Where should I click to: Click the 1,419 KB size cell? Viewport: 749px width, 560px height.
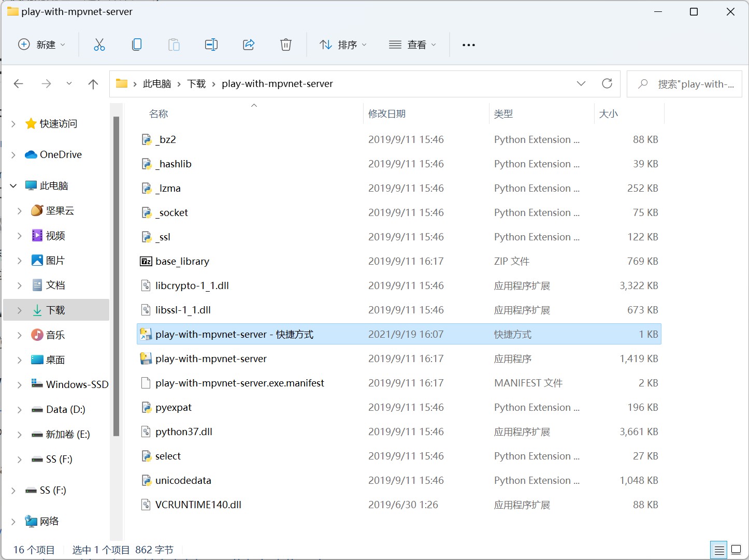point(639,359)
